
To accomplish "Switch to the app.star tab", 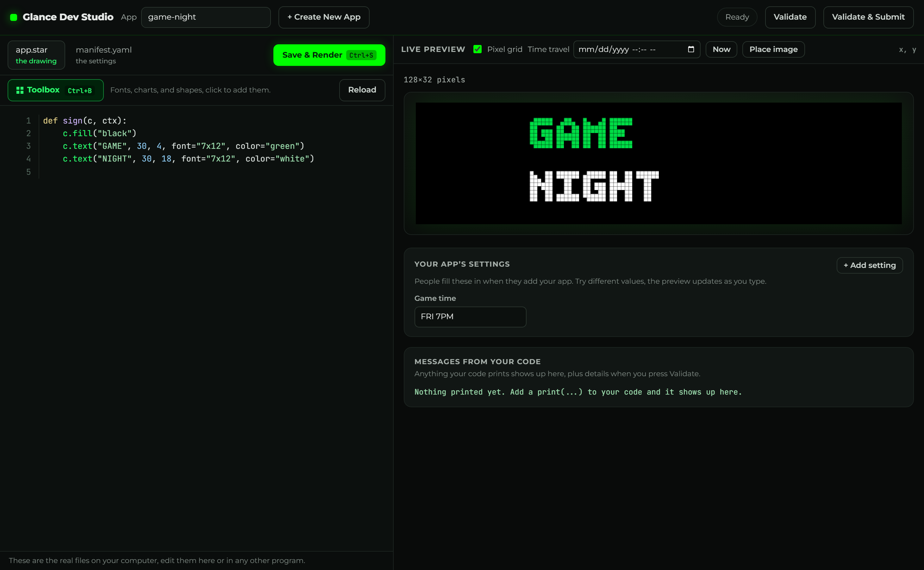I will click(36, 55).
